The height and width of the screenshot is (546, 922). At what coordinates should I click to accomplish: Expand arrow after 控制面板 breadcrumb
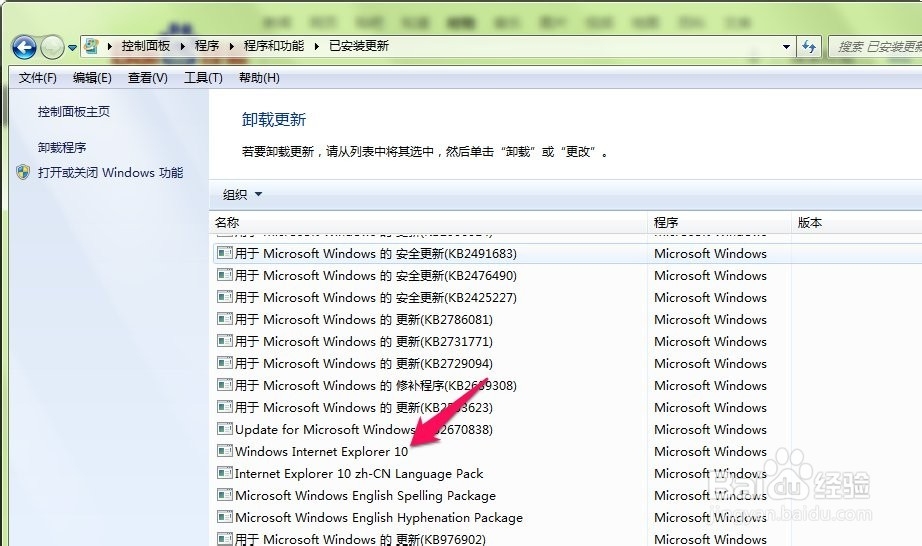(182, 46)
